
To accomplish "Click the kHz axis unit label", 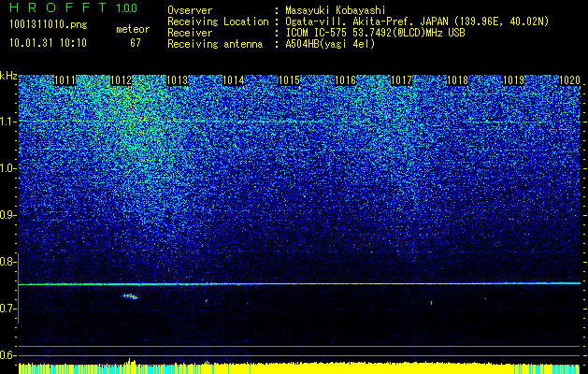I will (x=8, y=76).
